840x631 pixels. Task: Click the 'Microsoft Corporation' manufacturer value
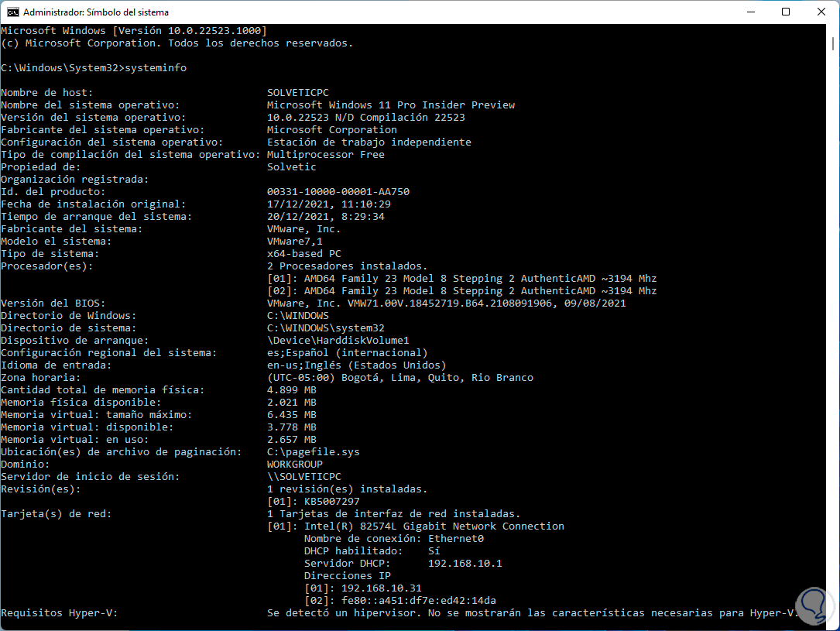pyautogui.click(x=332, y=129)
